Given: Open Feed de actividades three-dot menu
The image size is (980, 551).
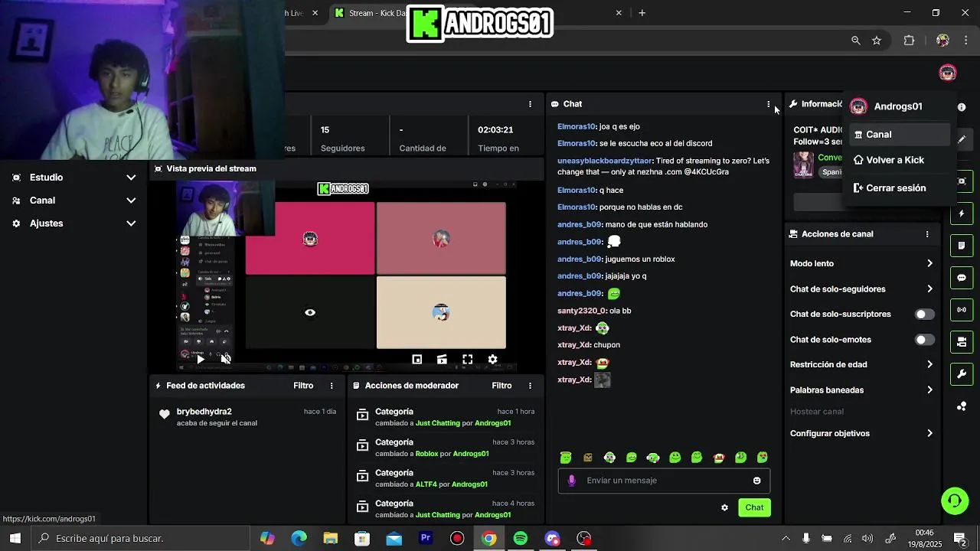Looking at the screenshot, I should pos(332,386).
